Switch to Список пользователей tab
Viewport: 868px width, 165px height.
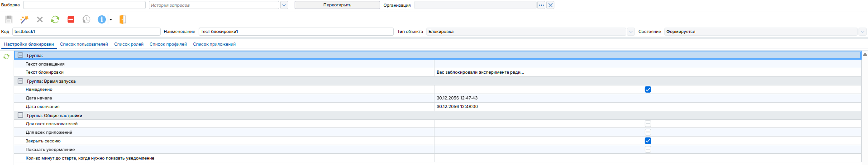click(x=84, y=44)
